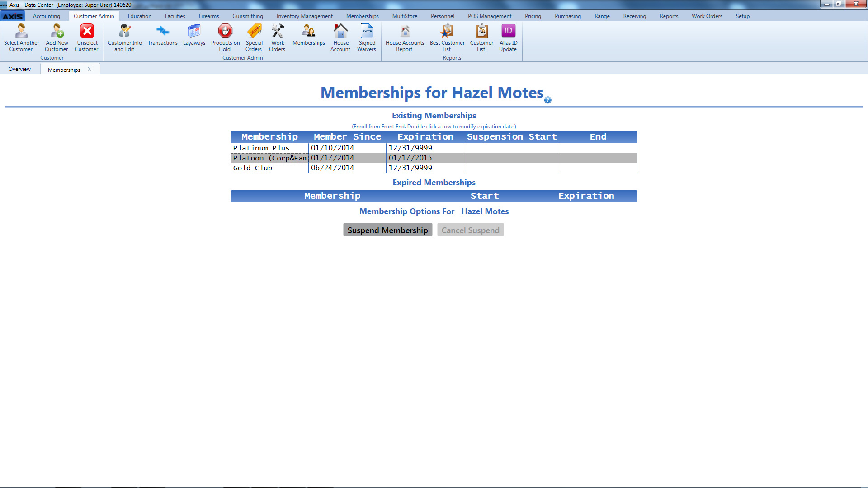Open the Inventory Management ribbon tab
The width and height of the screenshot is (868, 488).
304,16
